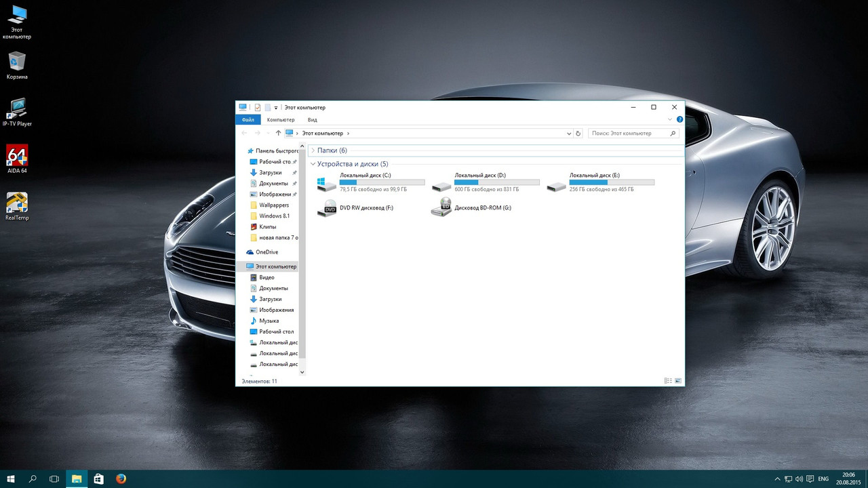
Task: Click the search magnifier icon in Explorer
Action: click(673, 134)
